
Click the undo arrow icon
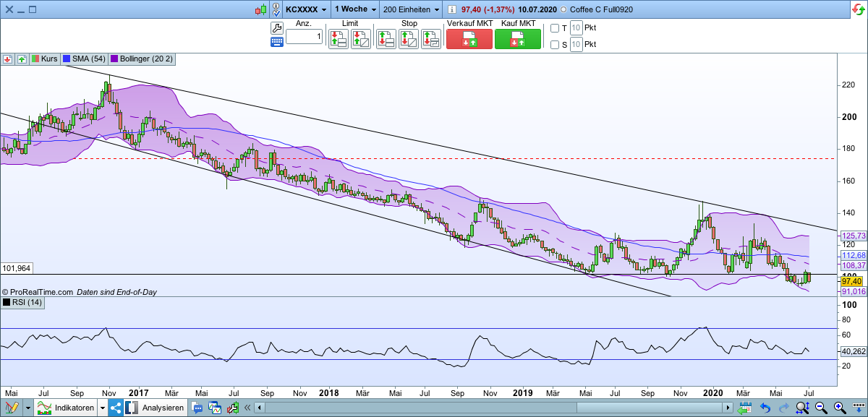(x=765, y=408)
